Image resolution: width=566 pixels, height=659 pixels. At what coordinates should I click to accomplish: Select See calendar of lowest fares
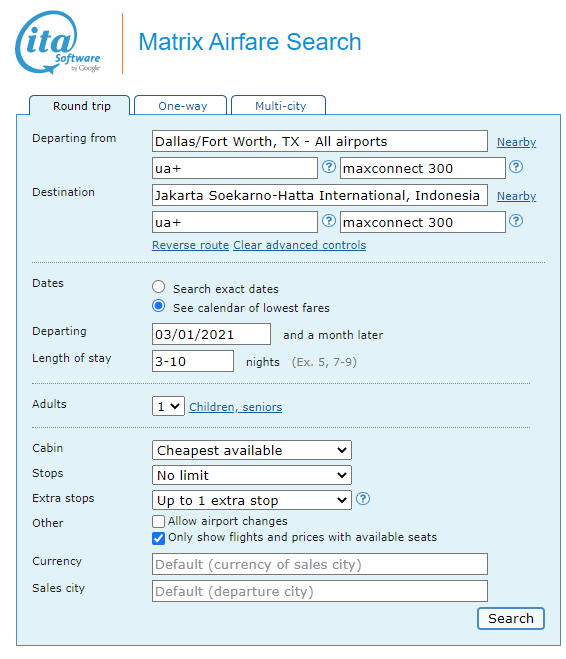(158, 306)
